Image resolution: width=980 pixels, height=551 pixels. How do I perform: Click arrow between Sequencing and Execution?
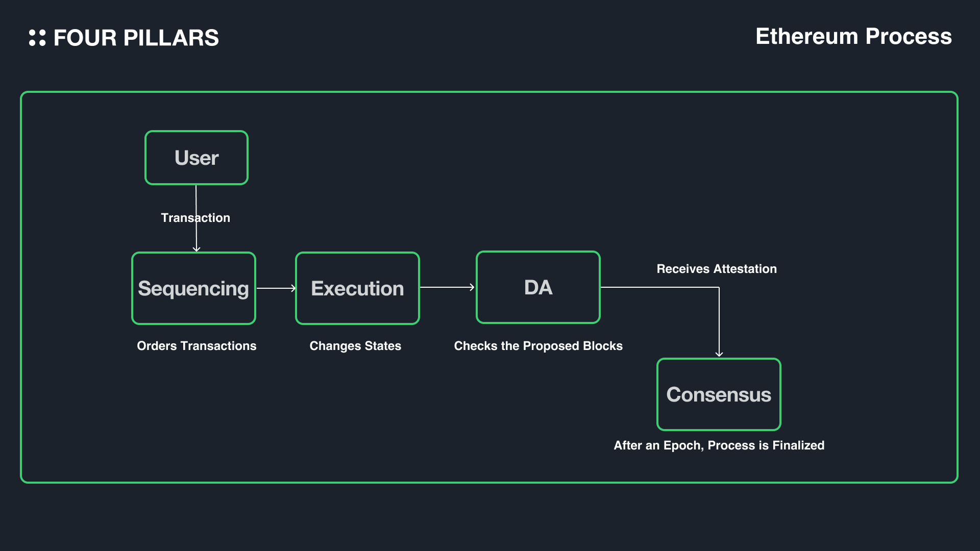tap(276, 288)
